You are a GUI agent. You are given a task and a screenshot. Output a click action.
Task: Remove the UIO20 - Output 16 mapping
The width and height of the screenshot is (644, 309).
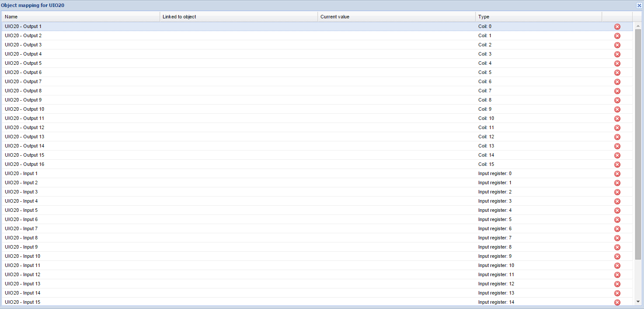click(617, 165)
